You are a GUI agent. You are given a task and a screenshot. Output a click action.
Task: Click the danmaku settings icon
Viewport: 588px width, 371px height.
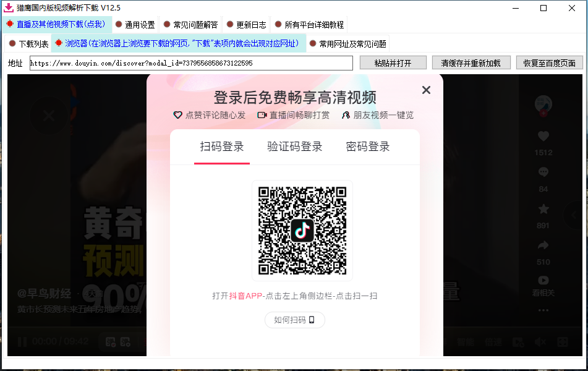pyautogui.click(x=126, y=342)
